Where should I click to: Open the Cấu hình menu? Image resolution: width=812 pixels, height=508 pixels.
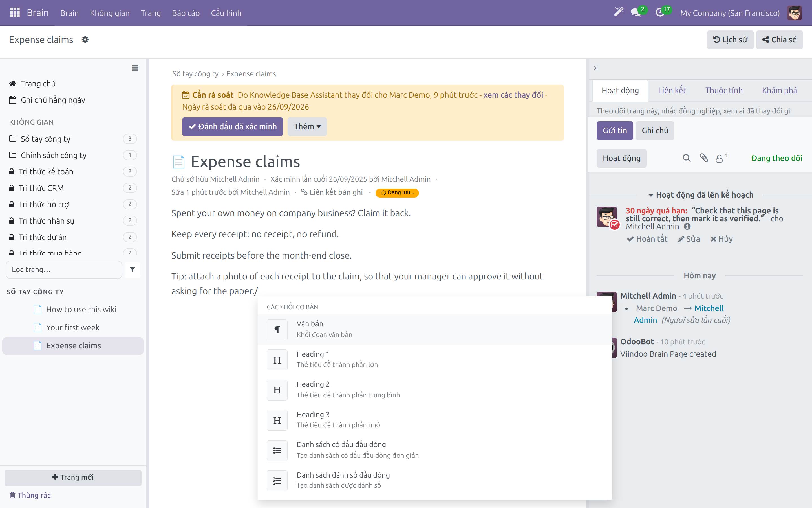click(226, 13)
